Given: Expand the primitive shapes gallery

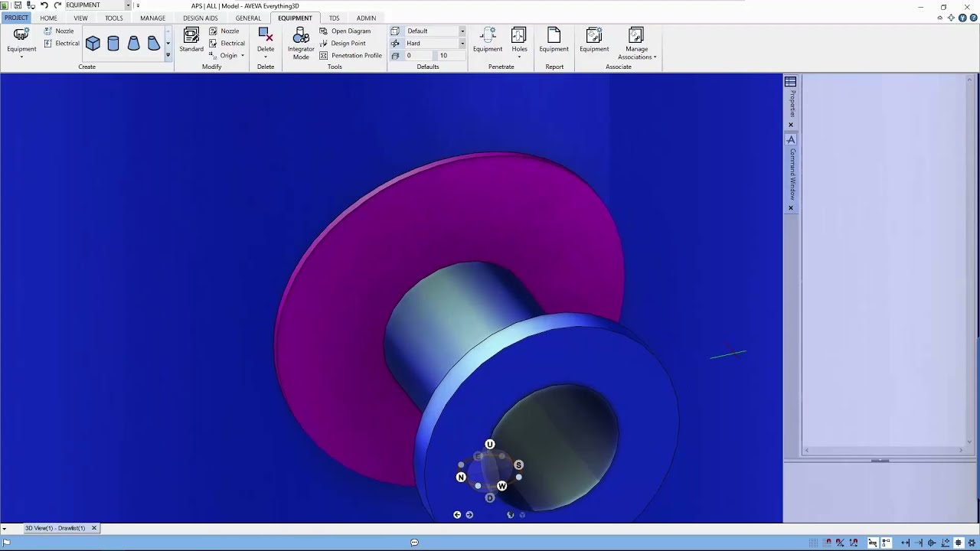Looking at the screenshot, I should click(168, 55).
